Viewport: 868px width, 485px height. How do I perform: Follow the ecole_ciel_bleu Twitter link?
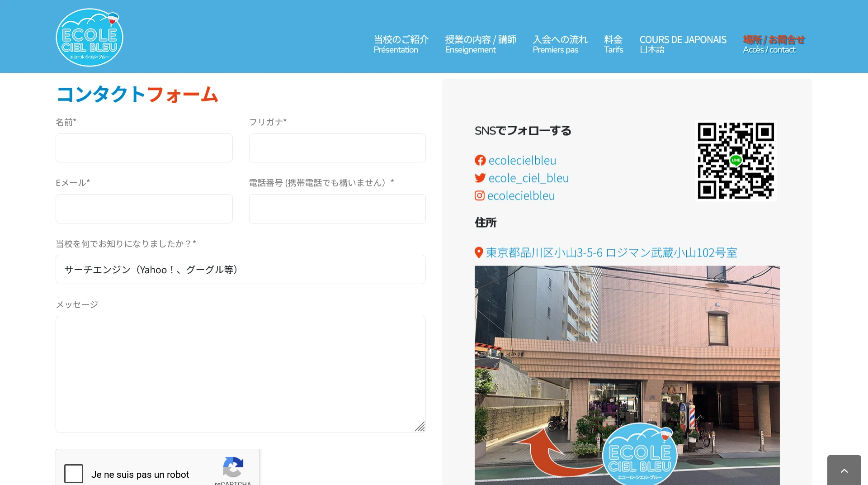pyautogui.click(x=528, y=178)
